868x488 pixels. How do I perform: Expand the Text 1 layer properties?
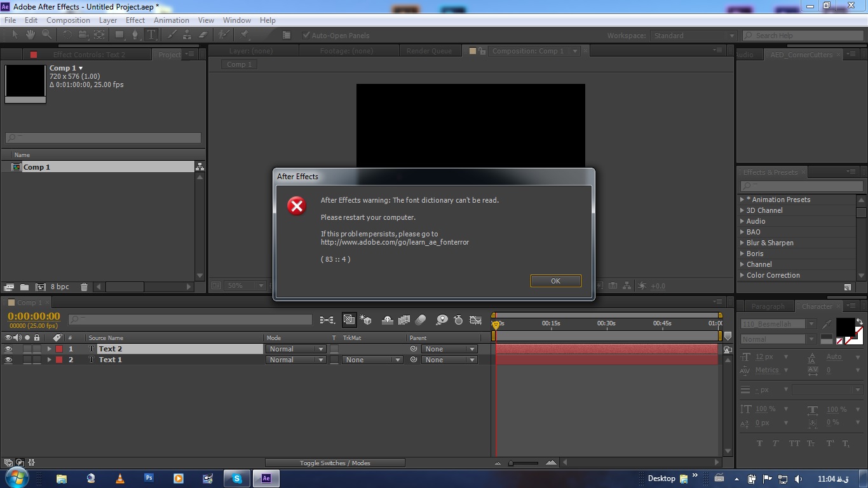point(49,360)
